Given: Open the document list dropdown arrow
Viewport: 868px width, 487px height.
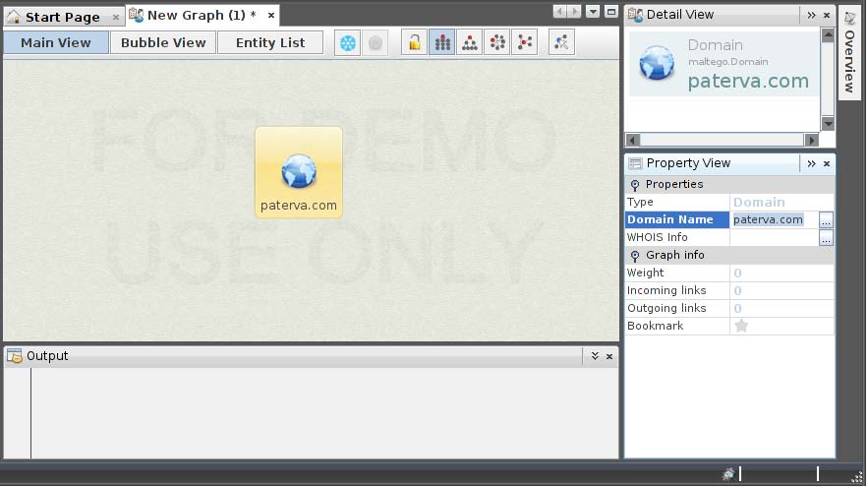Looking at the screenshot, I should (x=593, y=13).
